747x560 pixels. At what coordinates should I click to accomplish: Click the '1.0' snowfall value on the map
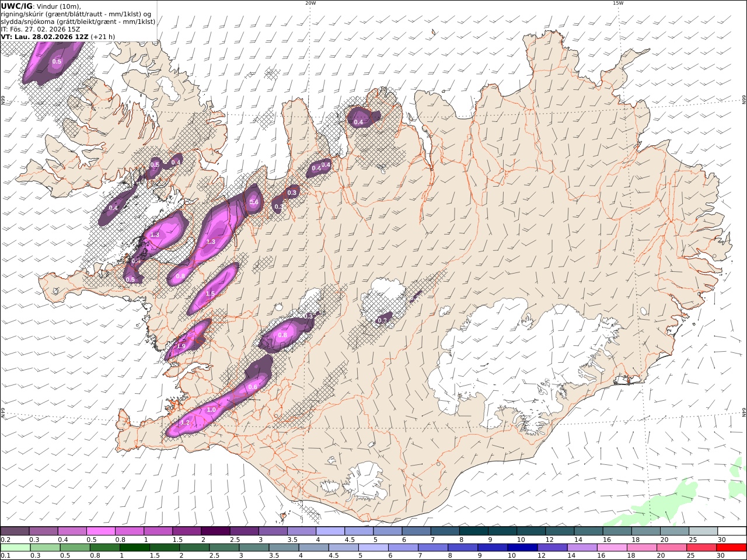point(211,410)
